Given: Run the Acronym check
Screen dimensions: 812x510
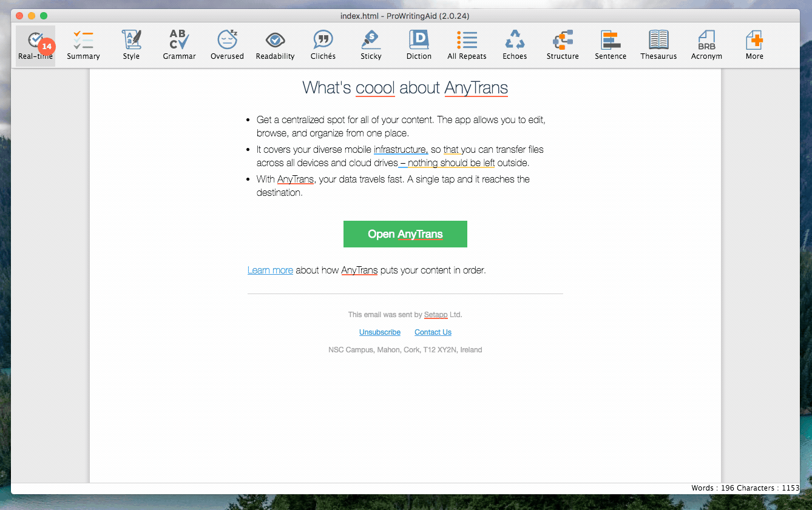Looking at the screenshot, I should pyautogui.click(x=706, y=46).
